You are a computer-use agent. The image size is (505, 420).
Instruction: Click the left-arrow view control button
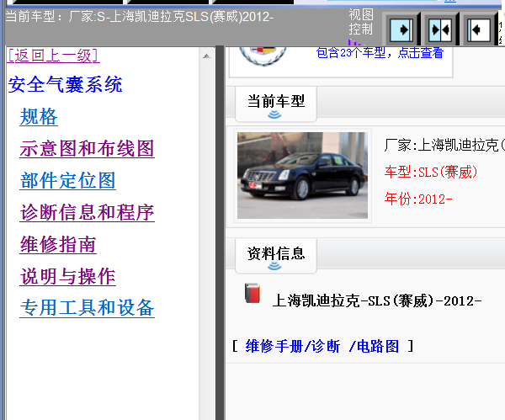(x=479, y=30)
